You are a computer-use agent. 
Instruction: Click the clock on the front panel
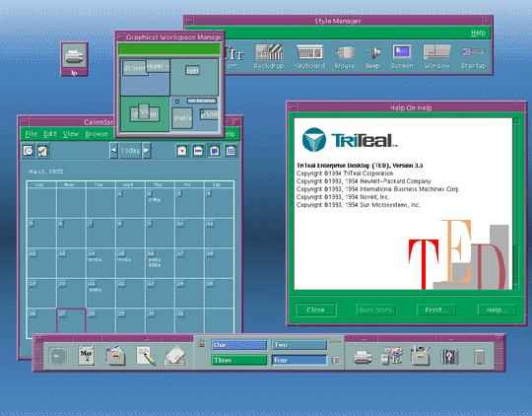[x=57, y=357]
